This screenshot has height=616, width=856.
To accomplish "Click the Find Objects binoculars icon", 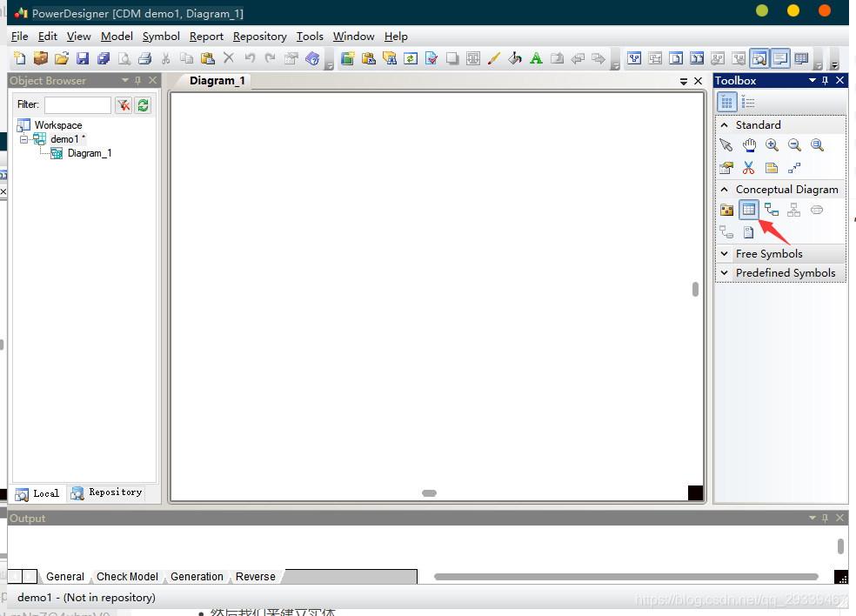I will [x=390, y=58].
